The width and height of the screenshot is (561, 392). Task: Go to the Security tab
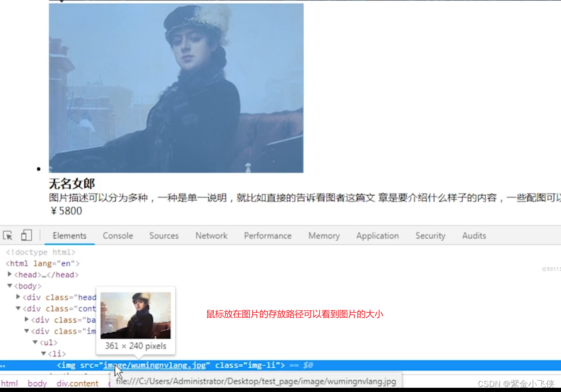(x=430, y=236)
